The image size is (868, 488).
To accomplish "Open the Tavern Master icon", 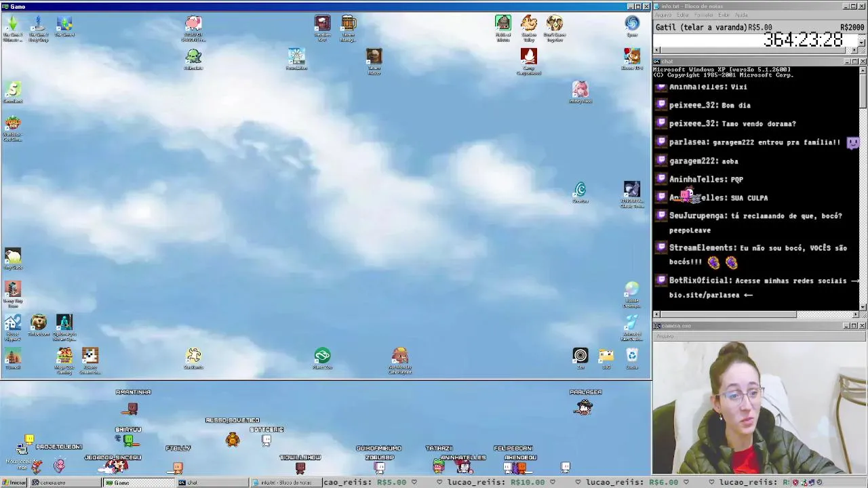I will coord(374,61).
